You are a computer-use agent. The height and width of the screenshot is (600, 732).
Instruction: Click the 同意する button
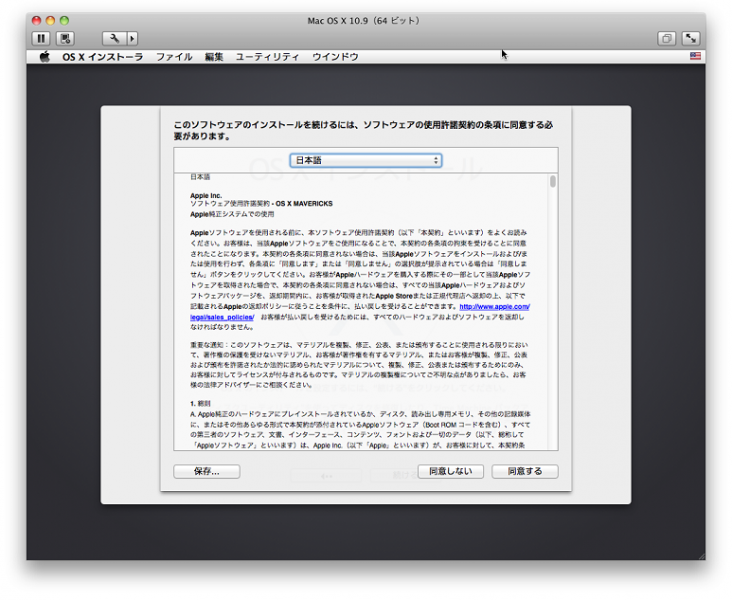(525, 471)
